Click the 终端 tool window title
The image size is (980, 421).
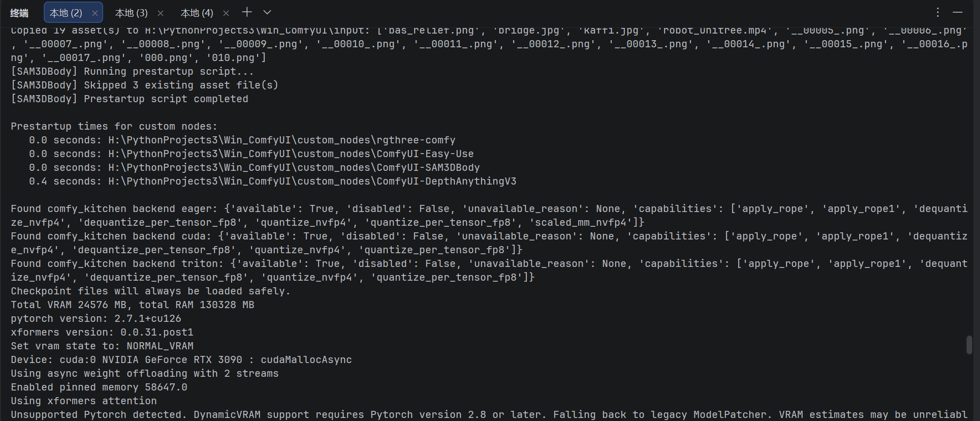tap(19, 13)
